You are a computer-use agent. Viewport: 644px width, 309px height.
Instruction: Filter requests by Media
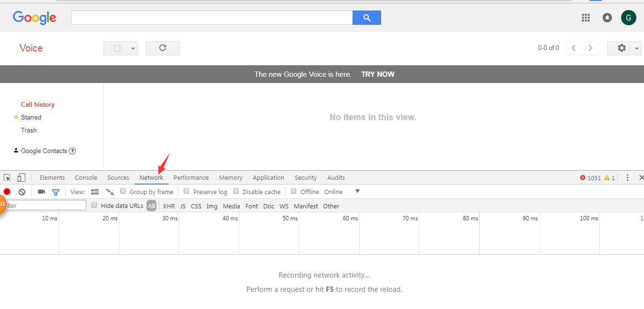(x=231, y=206)
